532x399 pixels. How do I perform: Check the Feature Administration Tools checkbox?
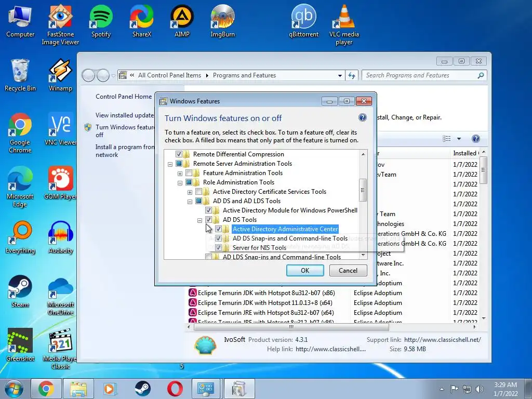tap(189, 173)
